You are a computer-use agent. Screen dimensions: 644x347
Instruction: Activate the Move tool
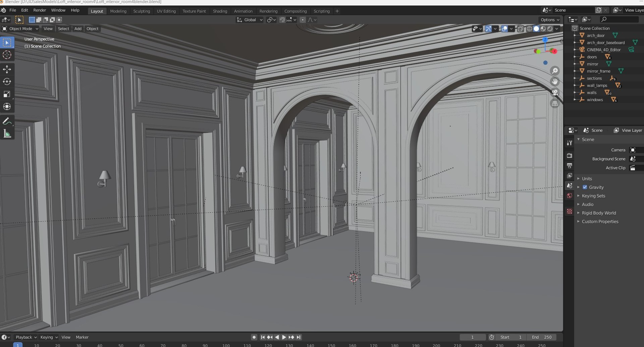click(7, 69)
